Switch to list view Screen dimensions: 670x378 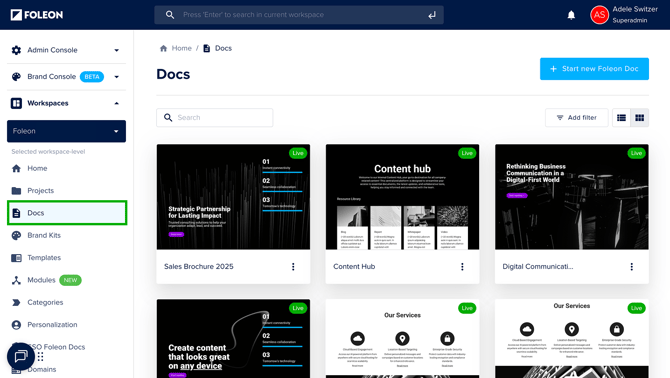[621, 118]
